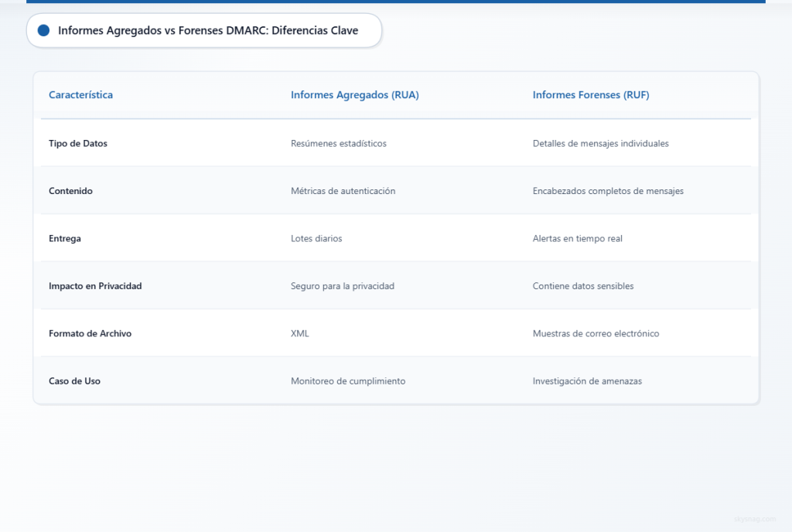Click the 'Característica' column header
The image size is (792, 532).
(x=80, y=94)
